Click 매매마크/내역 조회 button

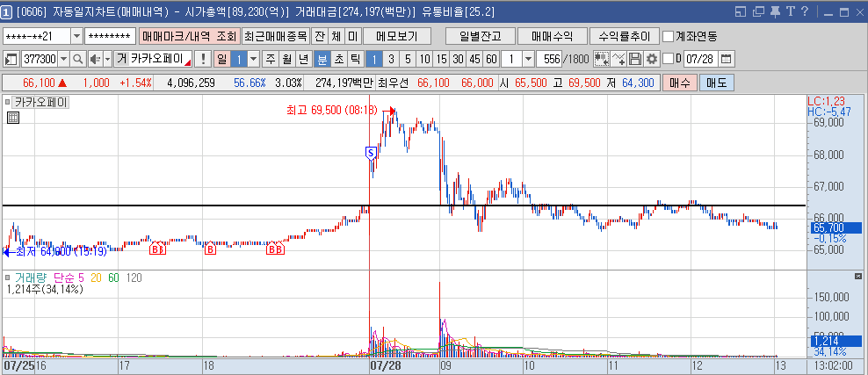click(x=189, y=37)
